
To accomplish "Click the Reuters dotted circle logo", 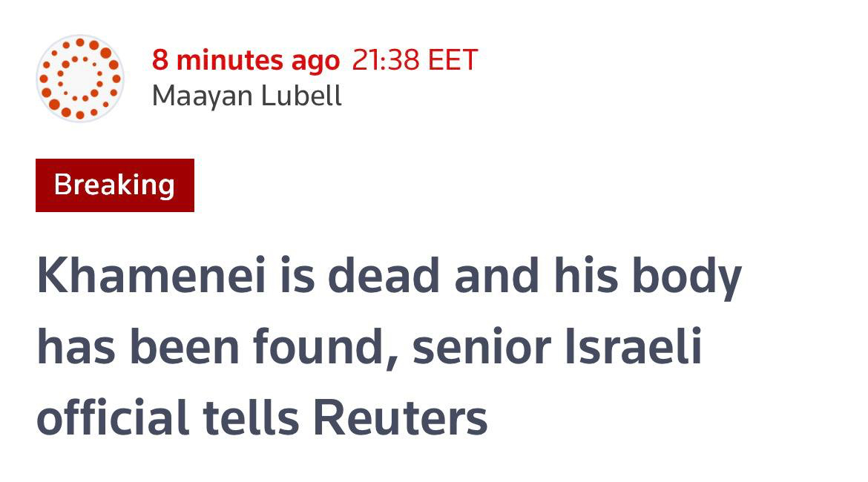I will [79, 78].
